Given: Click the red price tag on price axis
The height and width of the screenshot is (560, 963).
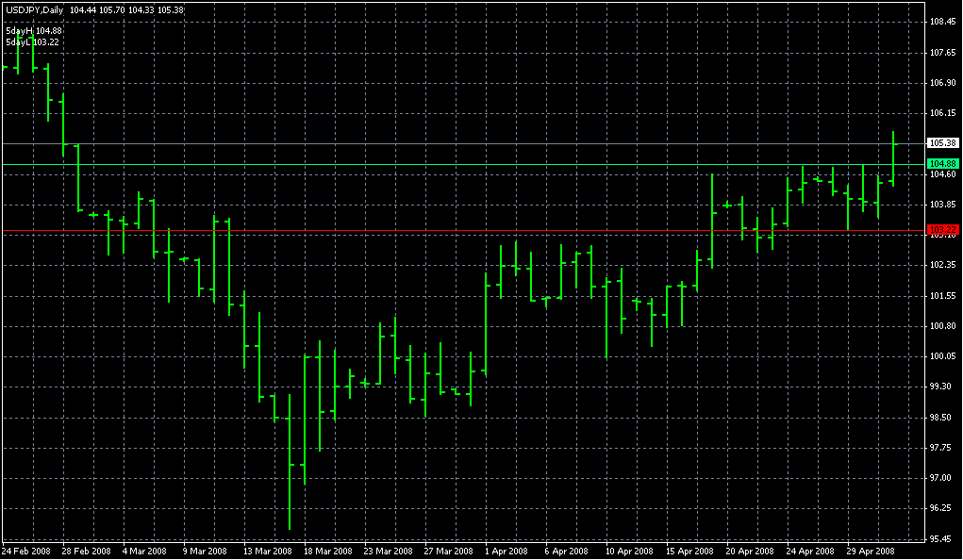Looking at the screenshot, I should [943, 230].
